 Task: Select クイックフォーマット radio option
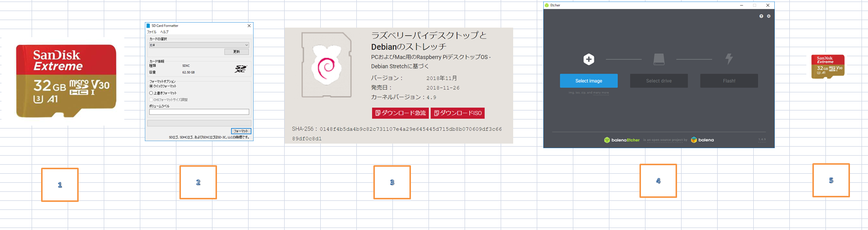[x=151, y=86]
